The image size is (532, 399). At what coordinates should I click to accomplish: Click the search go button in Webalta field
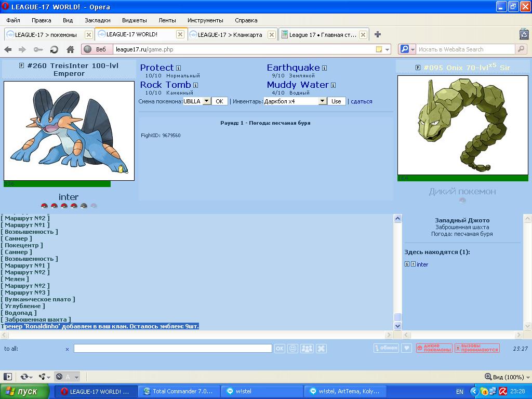[521, 49]
